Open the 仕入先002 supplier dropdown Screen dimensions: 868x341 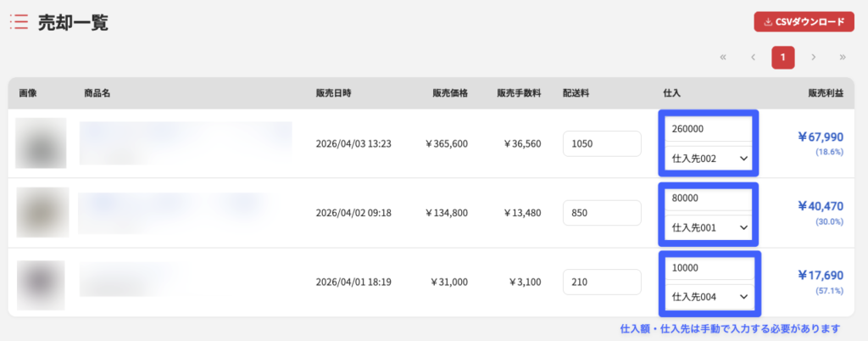point(708,158)
